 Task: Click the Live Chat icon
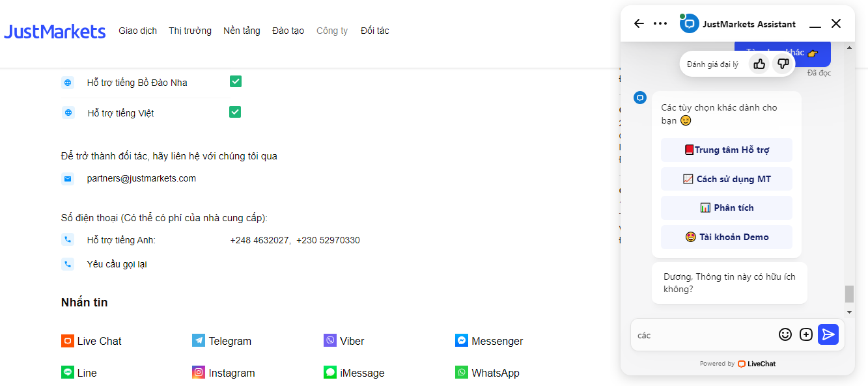tap(67, 341)
